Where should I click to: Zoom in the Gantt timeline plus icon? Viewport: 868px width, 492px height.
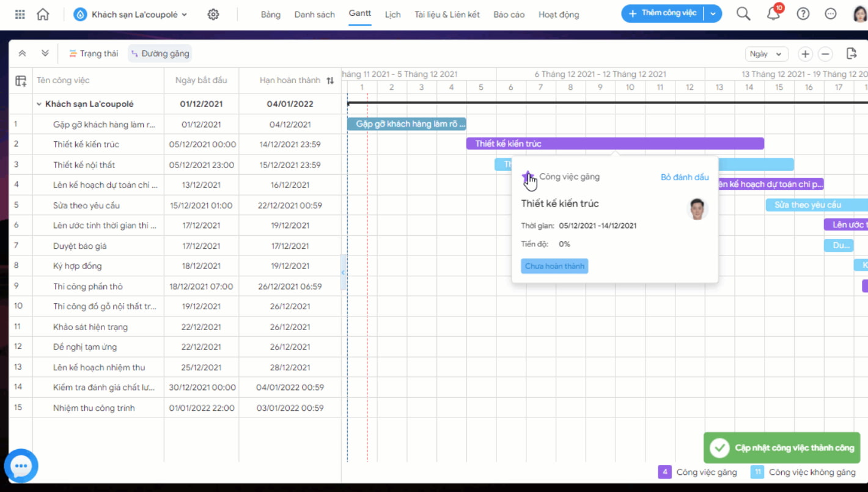[x=806, y=54]
